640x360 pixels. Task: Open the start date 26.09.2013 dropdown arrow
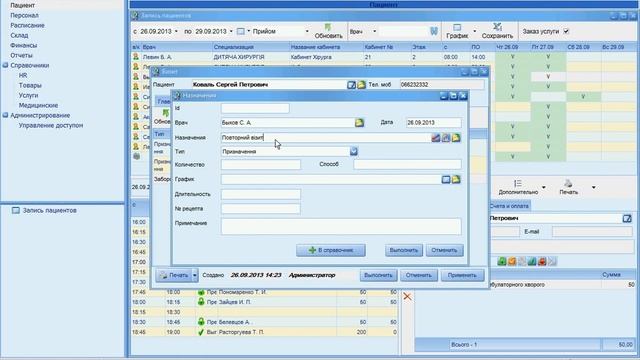[176, 31]
